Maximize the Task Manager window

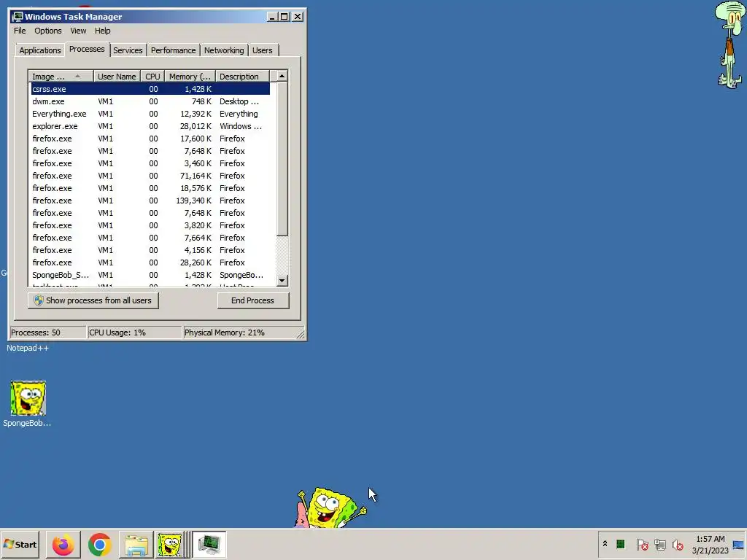click(x=284, y=17)
